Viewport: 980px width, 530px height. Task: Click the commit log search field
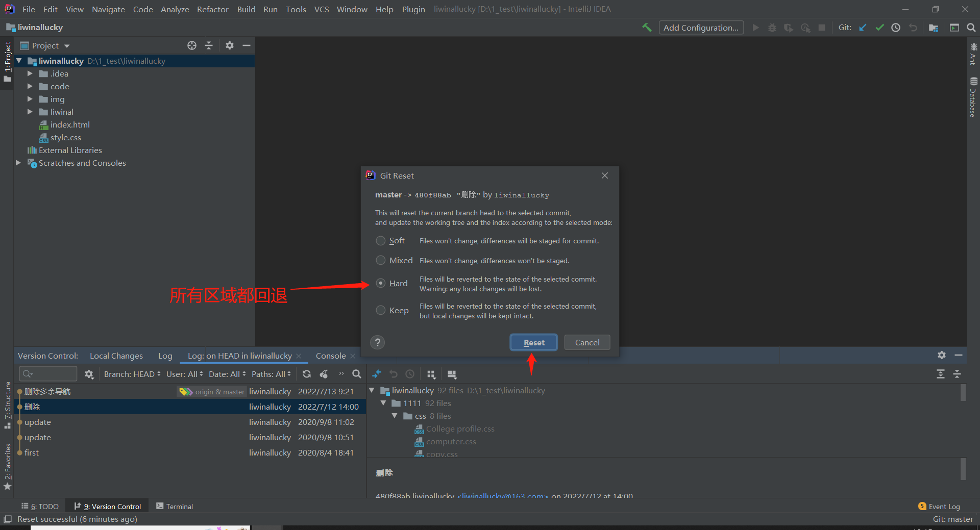[48, 374]
